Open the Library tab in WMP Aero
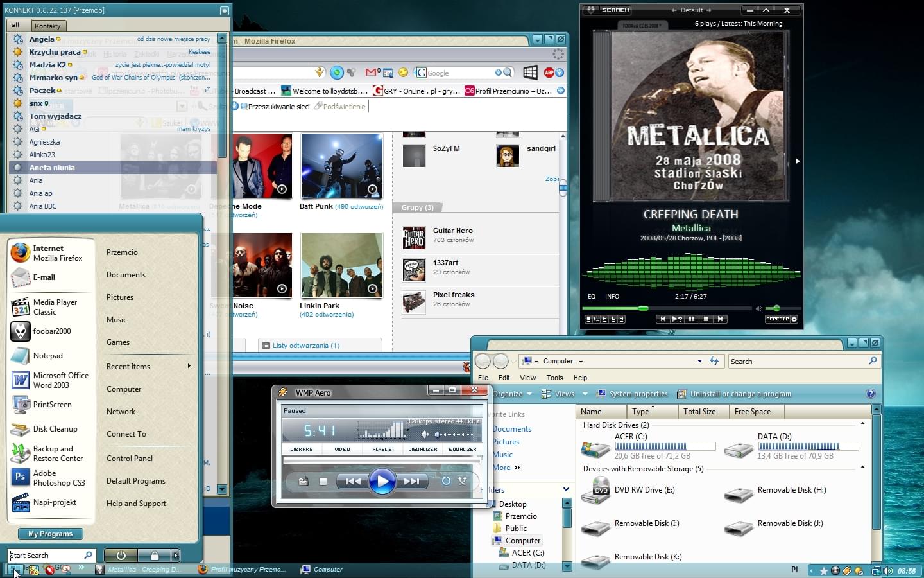Viewport: 924px width, 578px height. tap(302, 450)
